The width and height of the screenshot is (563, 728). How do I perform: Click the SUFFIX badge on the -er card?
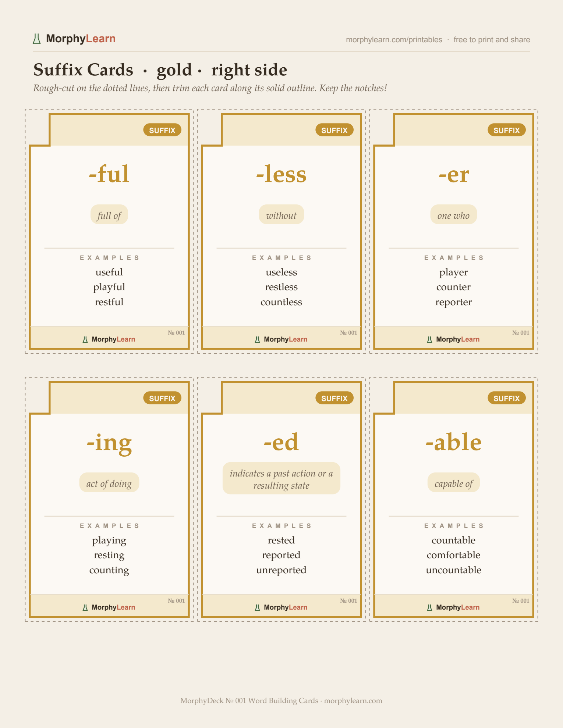click(x=507, y=130)
